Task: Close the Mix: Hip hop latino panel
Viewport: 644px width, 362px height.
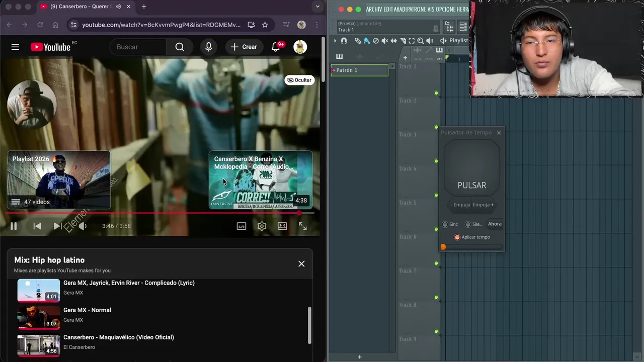Action: pyautogui.click(x=301, y=264)
